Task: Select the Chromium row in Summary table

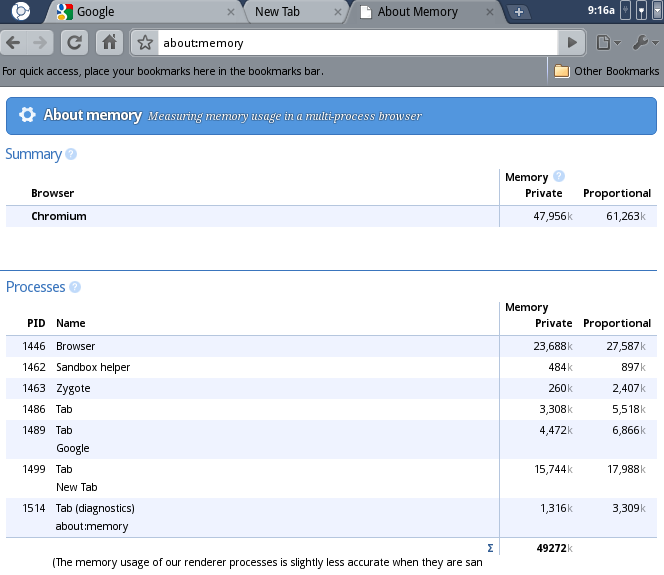Action: (x=331, y=216)
